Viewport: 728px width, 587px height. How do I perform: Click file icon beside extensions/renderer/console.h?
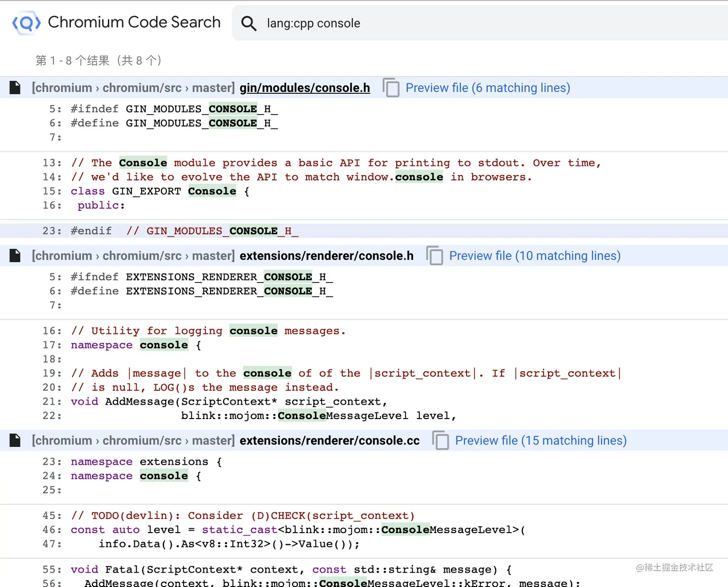tap(15, 255)
